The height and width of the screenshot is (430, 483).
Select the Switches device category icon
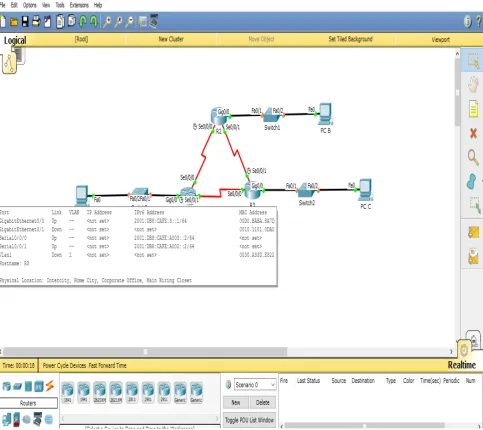coord(18,387)
